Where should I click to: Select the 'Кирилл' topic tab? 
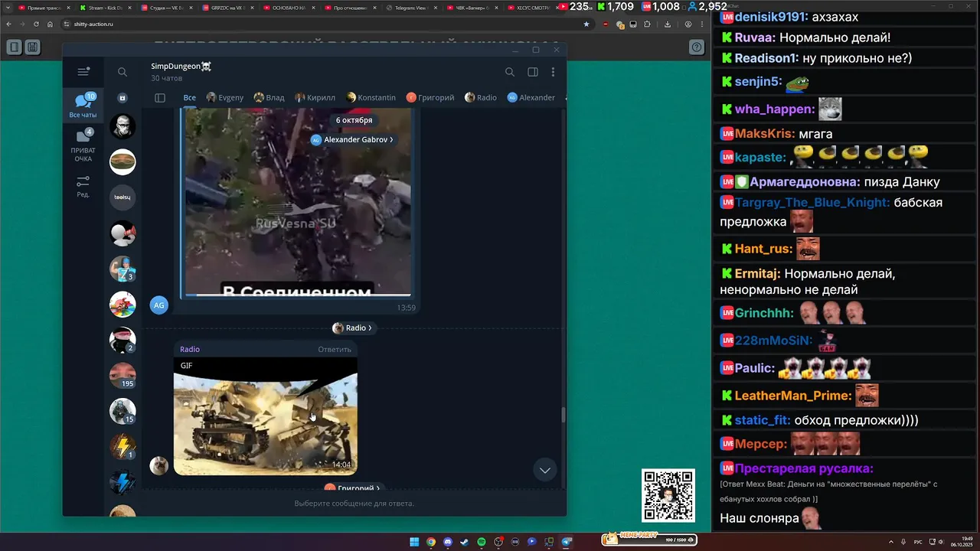[315, 98]
